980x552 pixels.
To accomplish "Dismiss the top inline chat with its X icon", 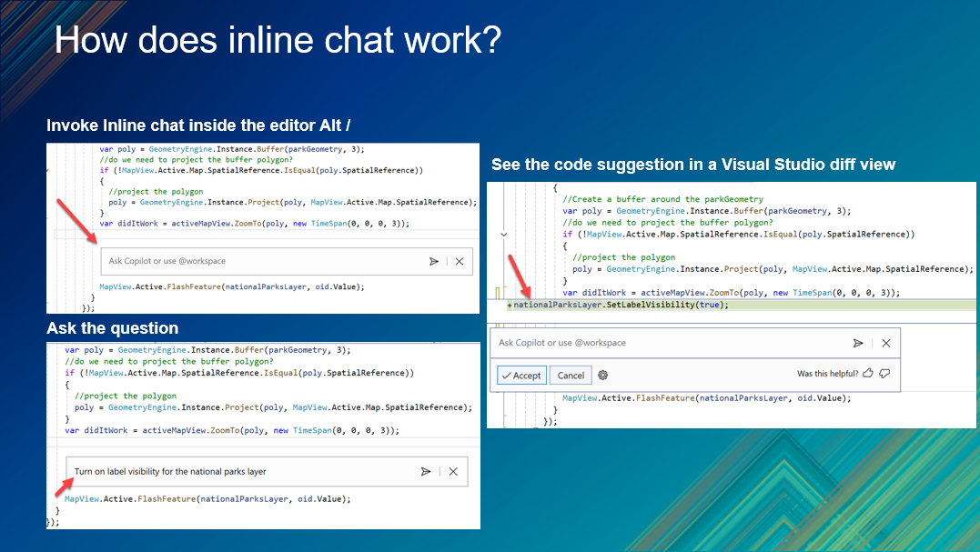I will [458, 261].
